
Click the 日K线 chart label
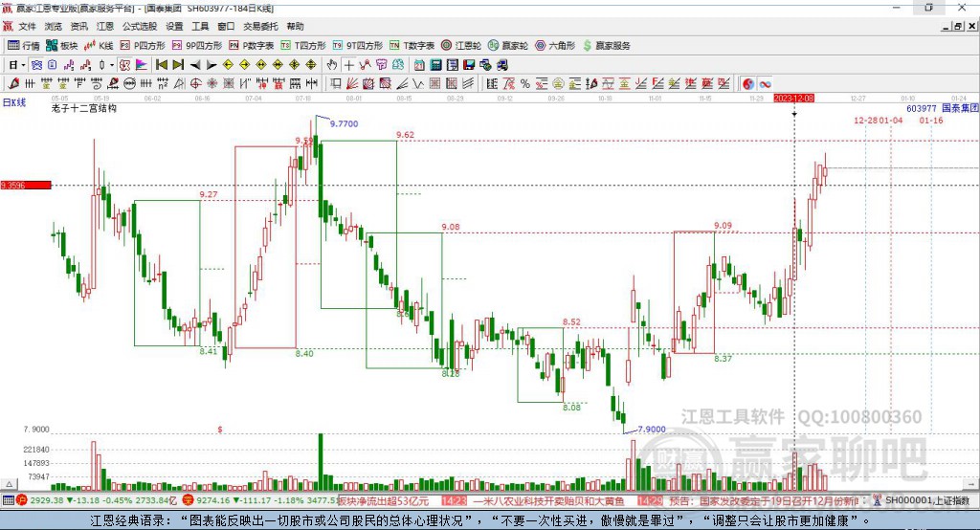coord(14,102)
